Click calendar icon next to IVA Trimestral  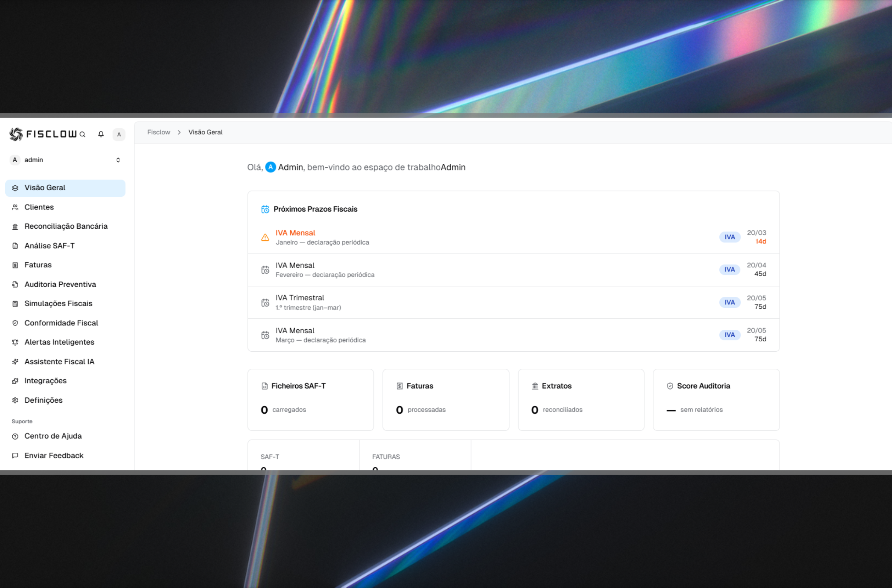click(265, 303)
